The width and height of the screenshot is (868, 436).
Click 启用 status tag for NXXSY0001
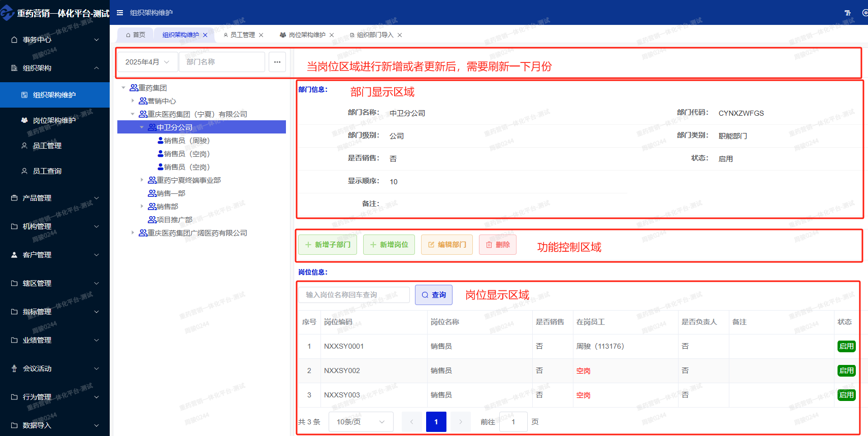847,346
